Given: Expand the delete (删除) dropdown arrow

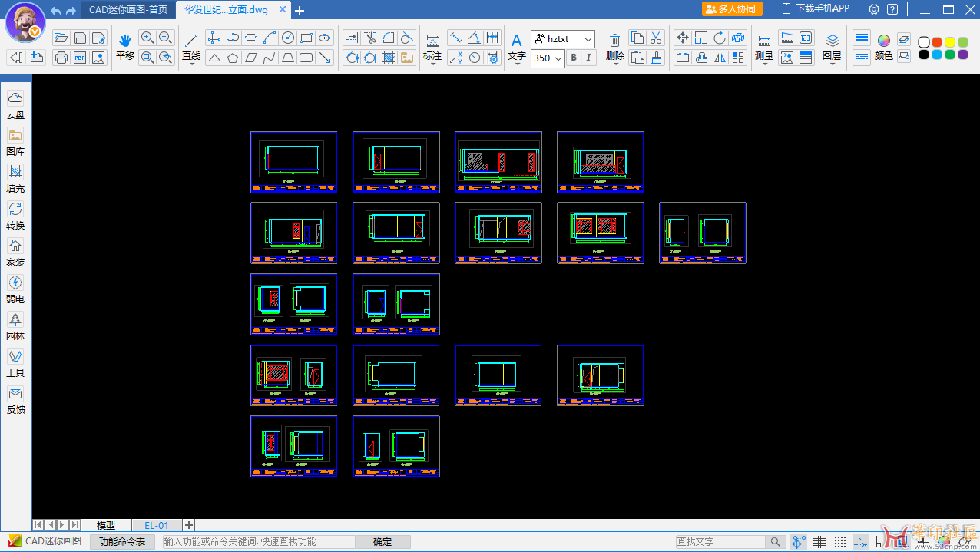Looking at the screenshot, I should (615, 64).
